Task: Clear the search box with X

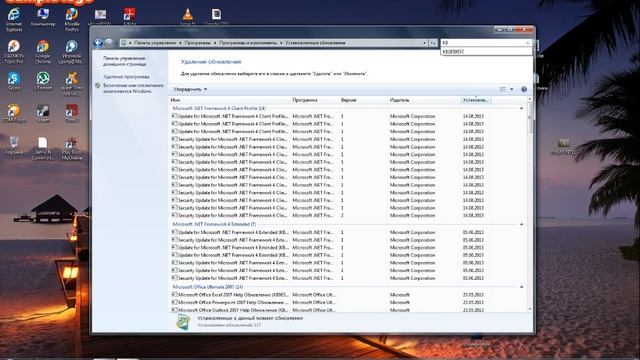Action: [x=527, y=43]
